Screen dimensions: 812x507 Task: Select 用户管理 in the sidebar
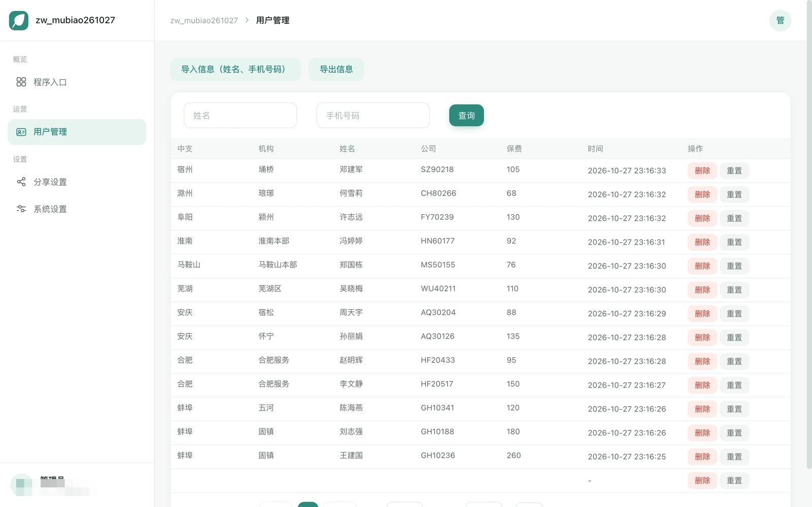pyautogui.click(x=77, y=132)
